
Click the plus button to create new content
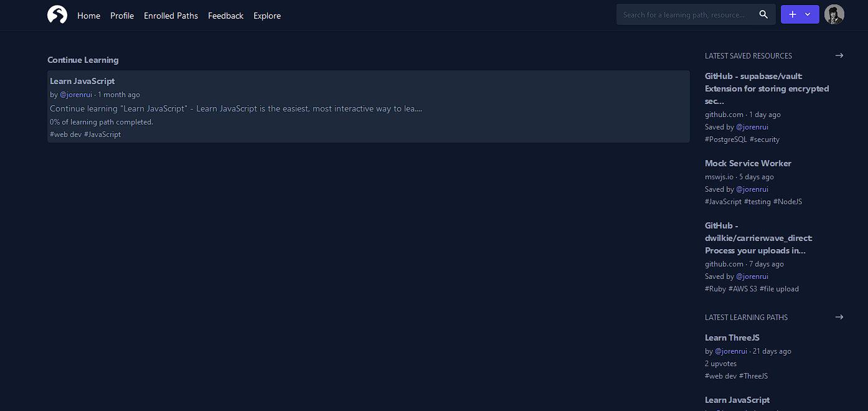click(792, 14)
